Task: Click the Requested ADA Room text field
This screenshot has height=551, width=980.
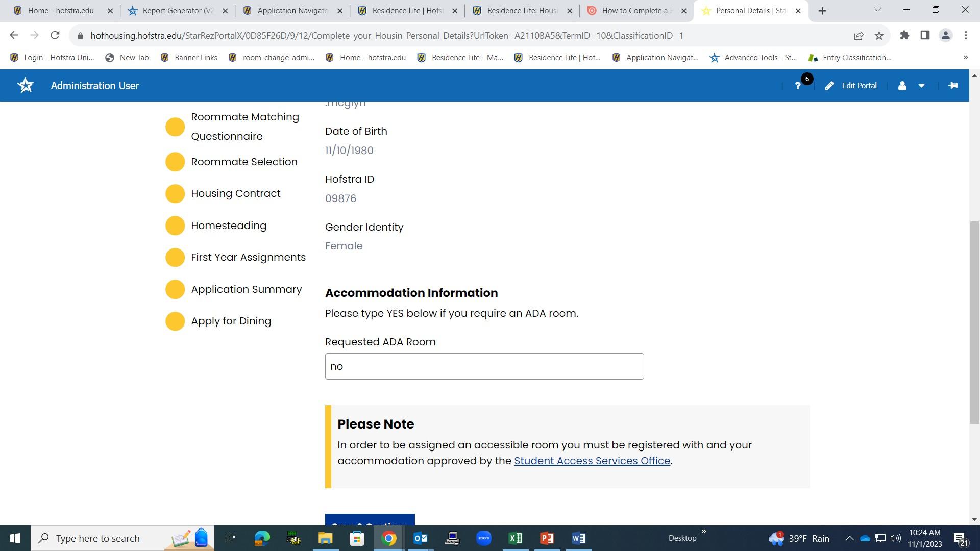Action: click(484, 366)
